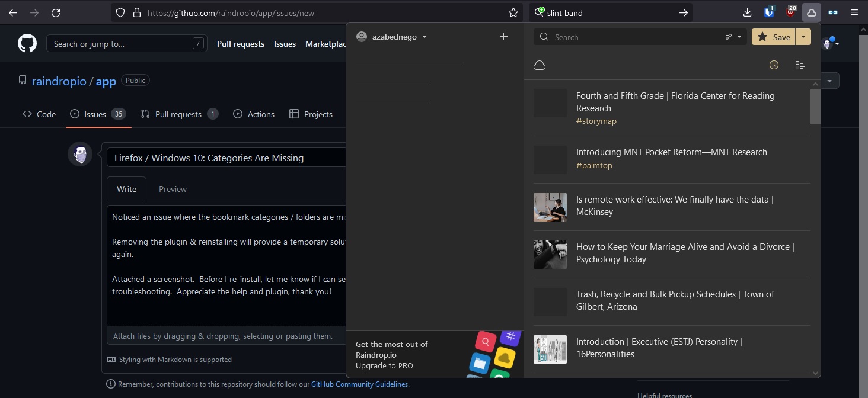Click the azabednego account avatar icon
The height and width of the screenshot is (398, 868).
pyautogui.click(x=362, y=37)
